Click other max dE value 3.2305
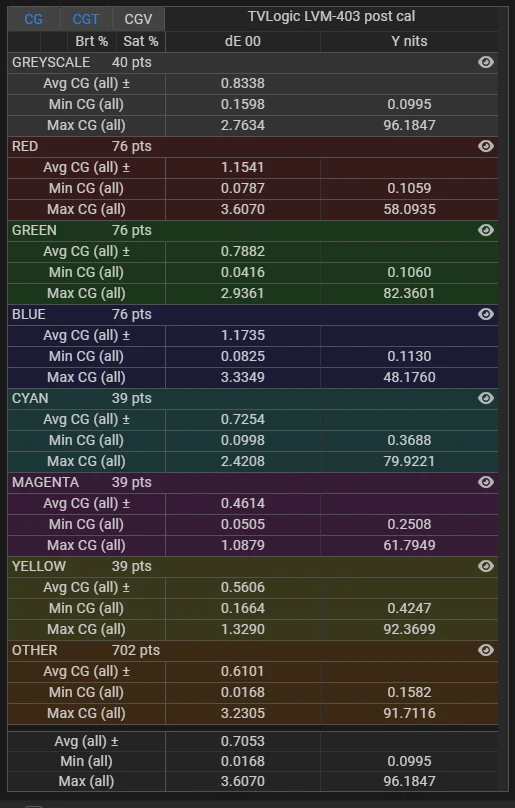The width and height of the screenshot is (515, 808). 243,713
